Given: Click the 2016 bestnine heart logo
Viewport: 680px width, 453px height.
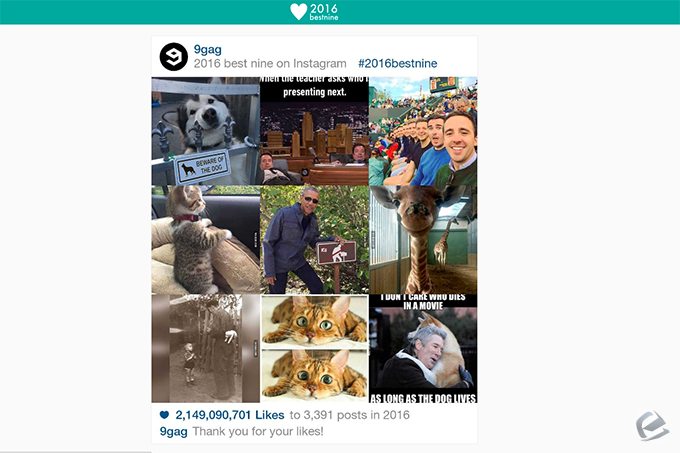Looking at the screenshot, I should click(314, 12).
